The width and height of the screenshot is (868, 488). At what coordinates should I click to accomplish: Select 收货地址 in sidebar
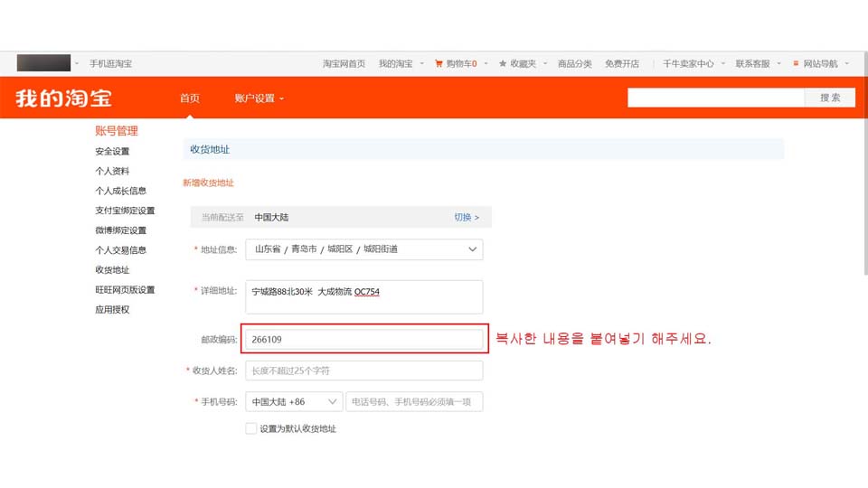[112, 270]
